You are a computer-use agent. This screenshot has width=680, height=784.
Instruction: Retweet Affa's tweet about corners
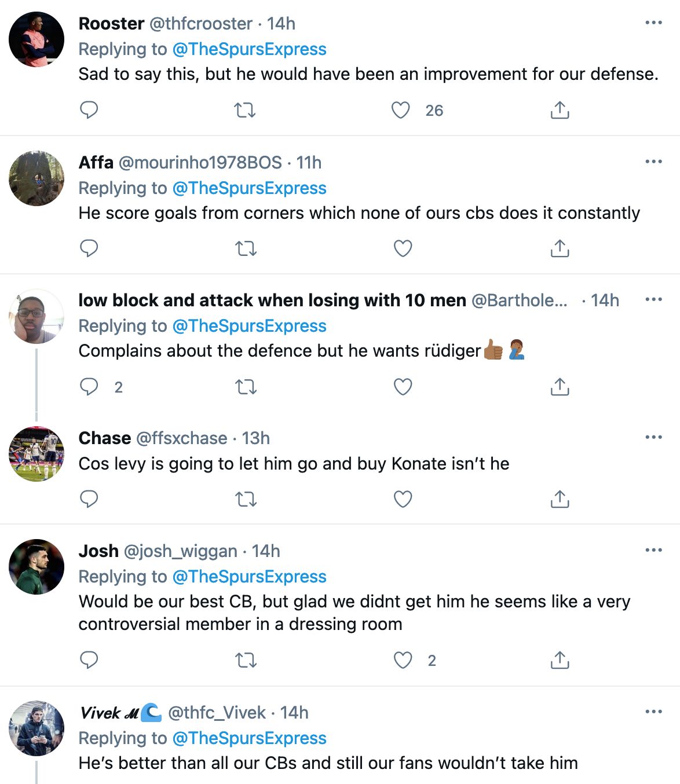coord(246,249)
